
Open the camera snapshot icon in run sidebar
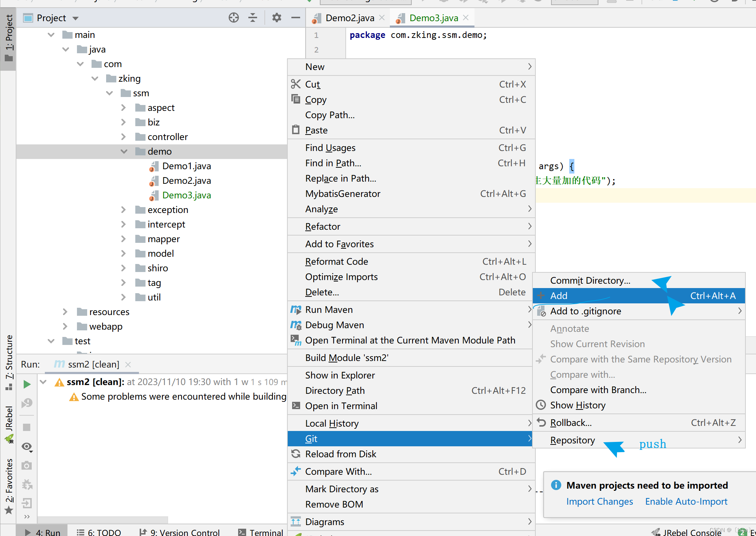[27, 466]
